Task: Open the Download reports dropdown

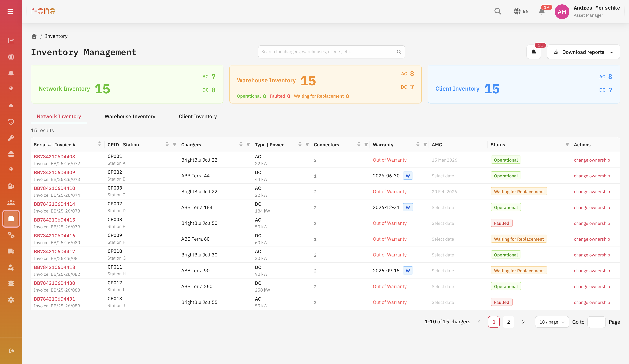Action: coord(583,52)
